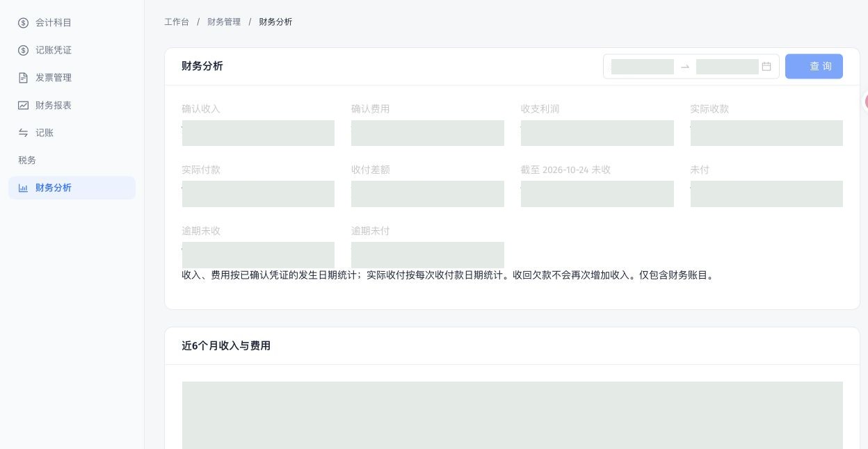This screenshot has width=868, height=449.
Task: Click the 财务报表 chart icon
Action: [x=23, y=105]
